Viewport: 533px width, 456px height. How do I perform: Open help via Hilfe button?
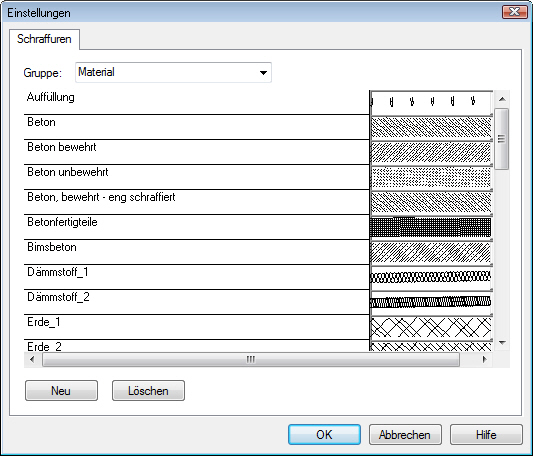[486, 435]
